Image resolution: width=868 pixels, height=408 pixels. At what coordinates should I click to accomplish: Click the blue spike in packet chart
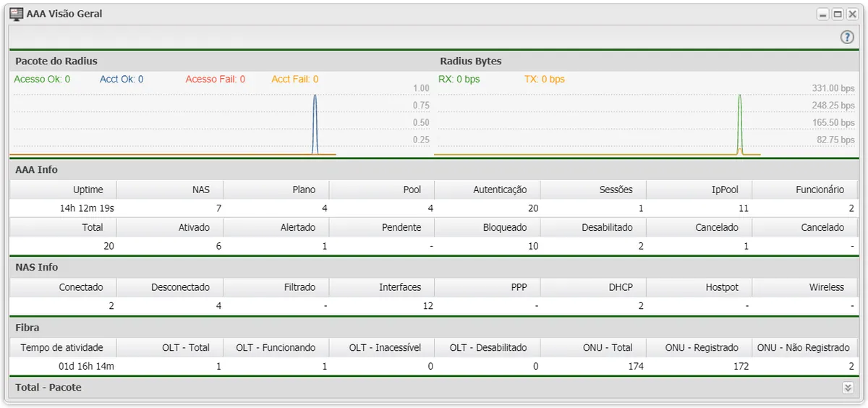coord(315,124)
